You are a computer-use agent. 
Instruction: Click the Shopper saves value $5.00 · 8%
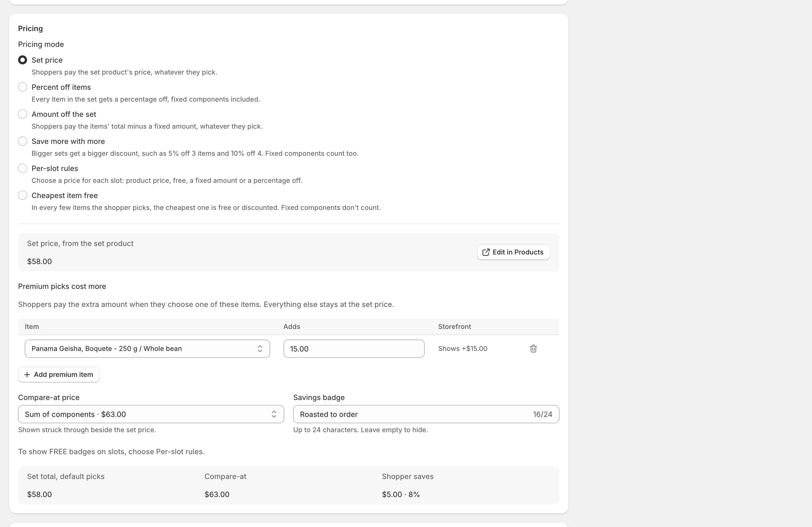point(401,494)
